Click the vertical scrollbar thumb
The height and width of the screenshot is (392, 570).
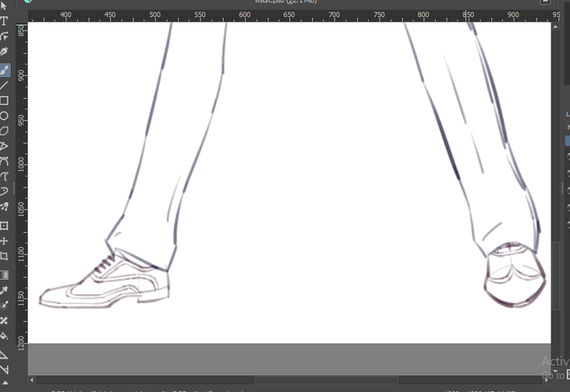click(555, 276)
